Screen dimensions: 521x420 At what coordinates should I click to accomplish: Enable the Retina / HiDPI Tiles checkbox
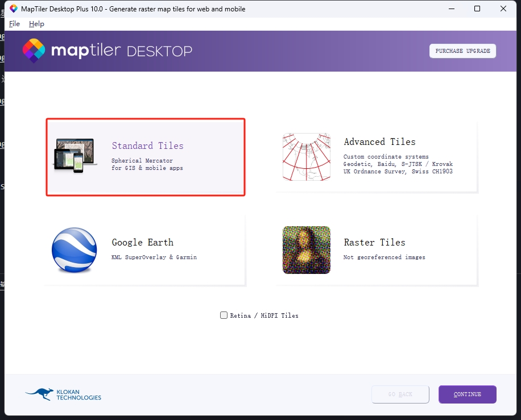pos(224,315)
